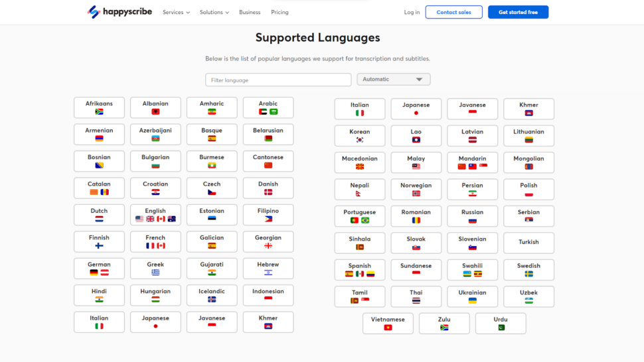The width and height of the screenshot is (644, 362).
Task: Open the Pricing page
Action: pos(280,13)
